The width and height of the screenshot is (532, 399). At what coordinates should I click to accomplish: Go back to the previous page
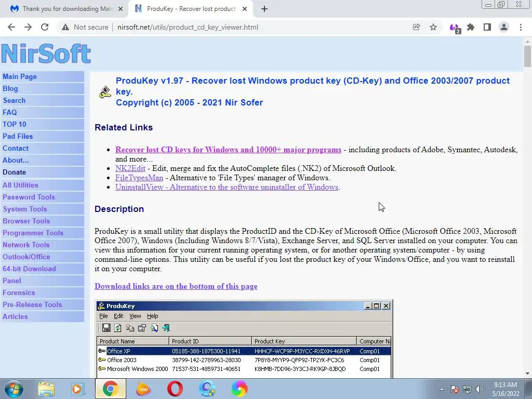[11, 27]
